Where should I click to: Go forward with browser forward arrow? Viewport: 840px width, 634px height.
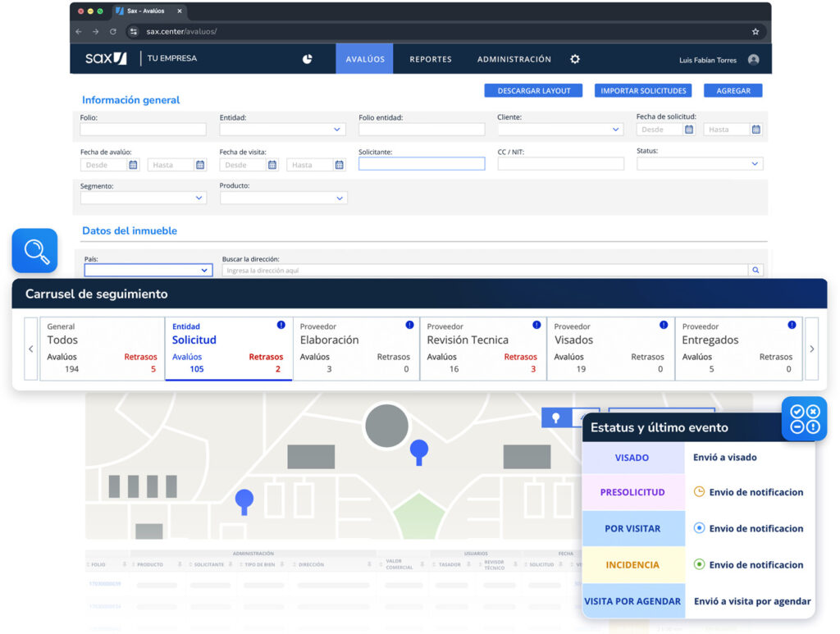[95, 32]
